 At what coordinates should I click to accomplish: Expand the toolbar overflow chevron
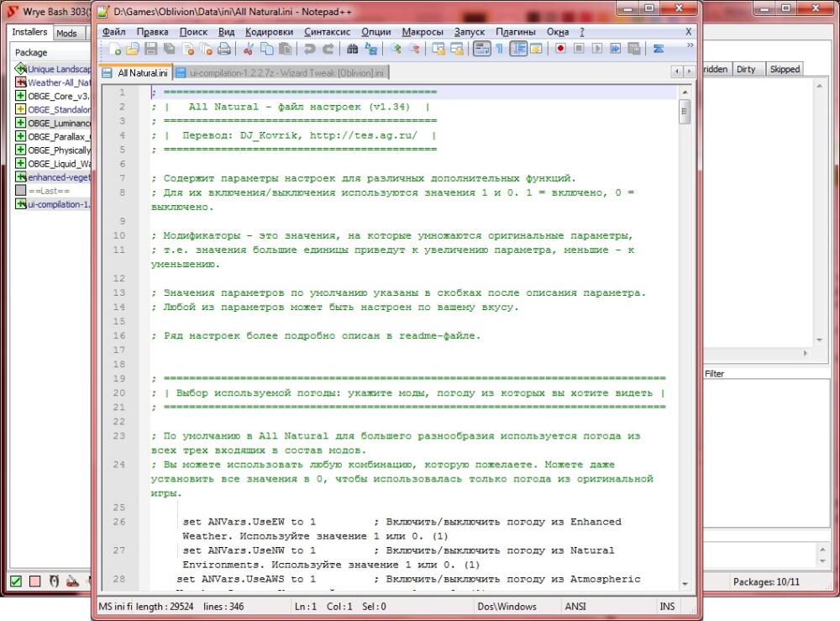point(690,45)
